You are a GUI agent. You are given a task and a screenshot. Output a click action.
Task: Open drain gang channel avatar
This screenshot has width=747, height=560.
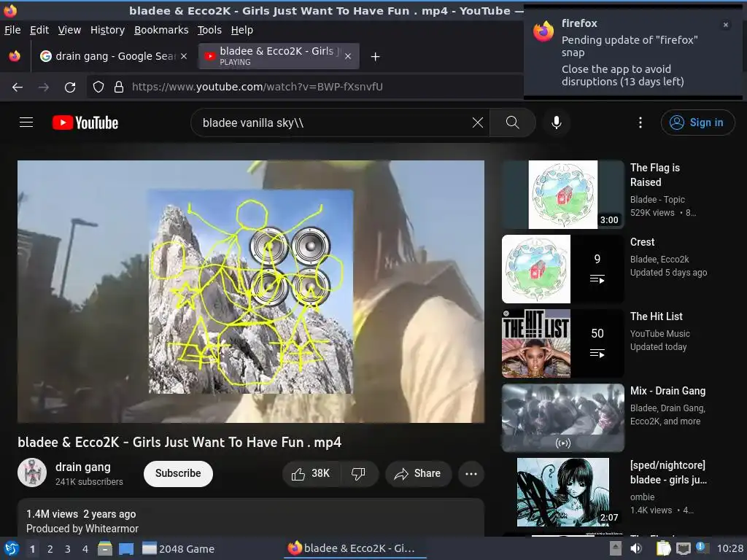pos(32,472)
